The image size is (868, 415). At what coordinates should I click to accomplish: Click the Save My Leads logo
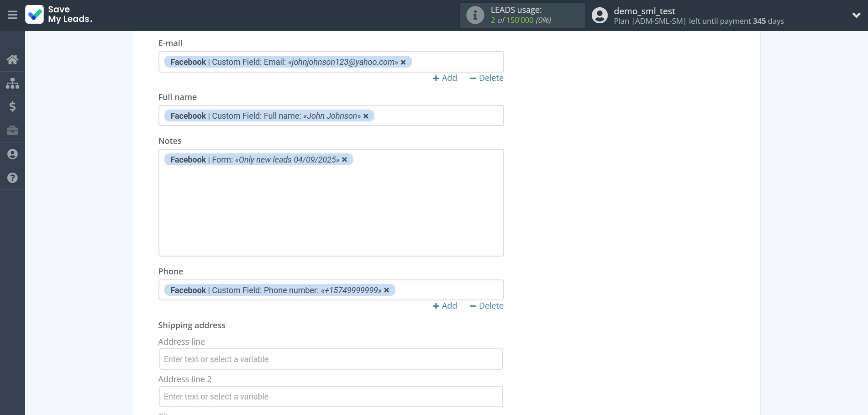(x=58, y=15)
